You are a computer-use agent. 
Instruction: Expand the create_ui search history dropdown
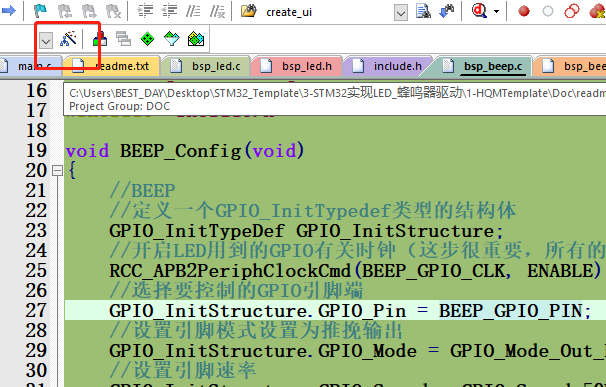click(401, 14)
